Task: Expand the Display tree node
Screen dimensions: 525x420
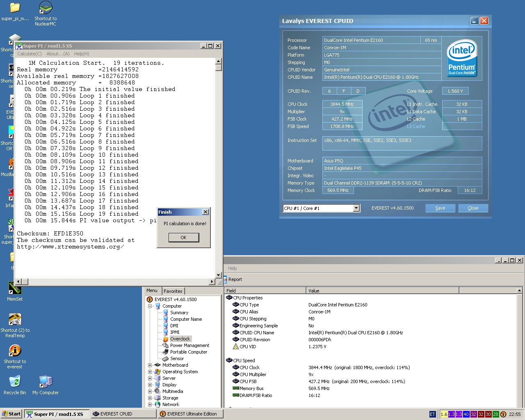Action: click(150, 385)
